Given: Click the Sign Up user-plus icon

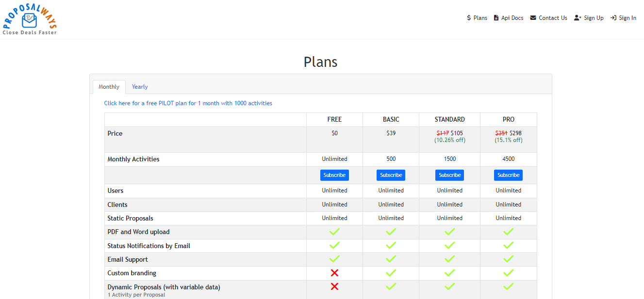Looking at the screenshot, I should point(578,18).
